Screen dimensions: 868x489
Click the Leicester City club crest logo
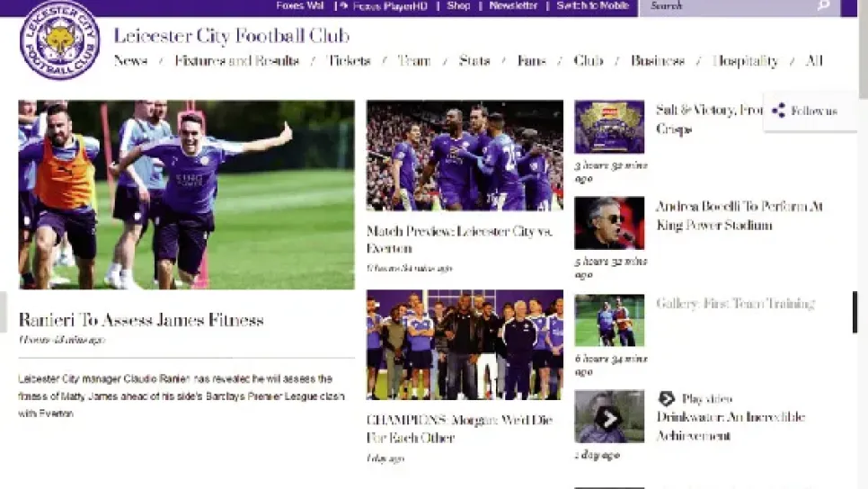pyautogui.click(x=59, y=40)
